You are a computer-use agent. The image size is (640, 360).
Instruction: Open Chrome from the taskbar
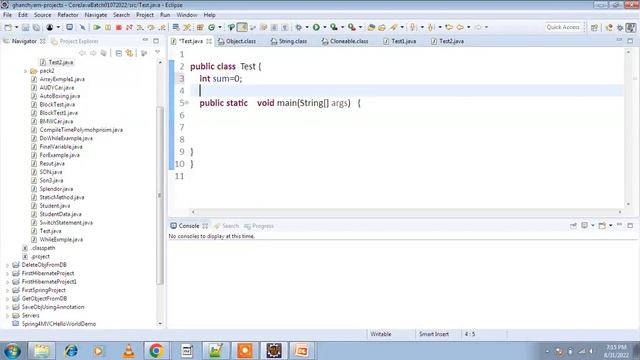(x=156, y=351)
